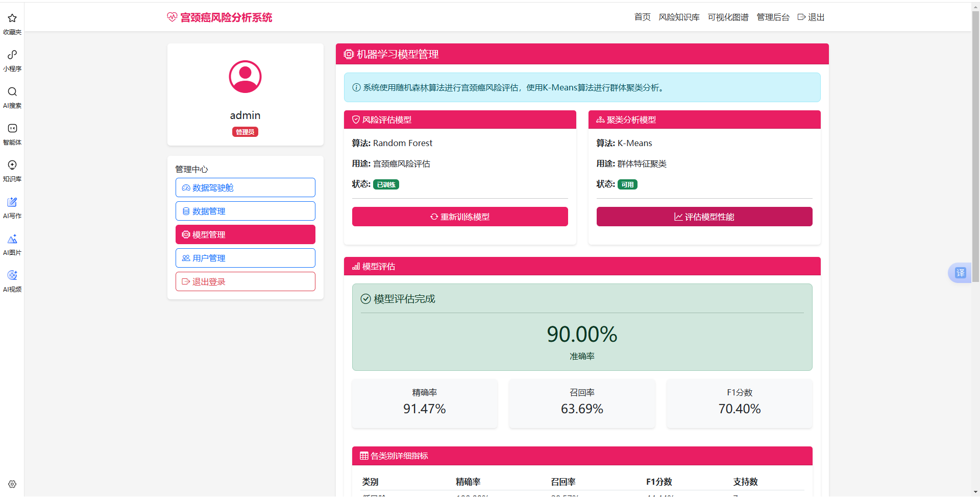Click the check circle icon beside 模型评估完成

tap(365, 299)
